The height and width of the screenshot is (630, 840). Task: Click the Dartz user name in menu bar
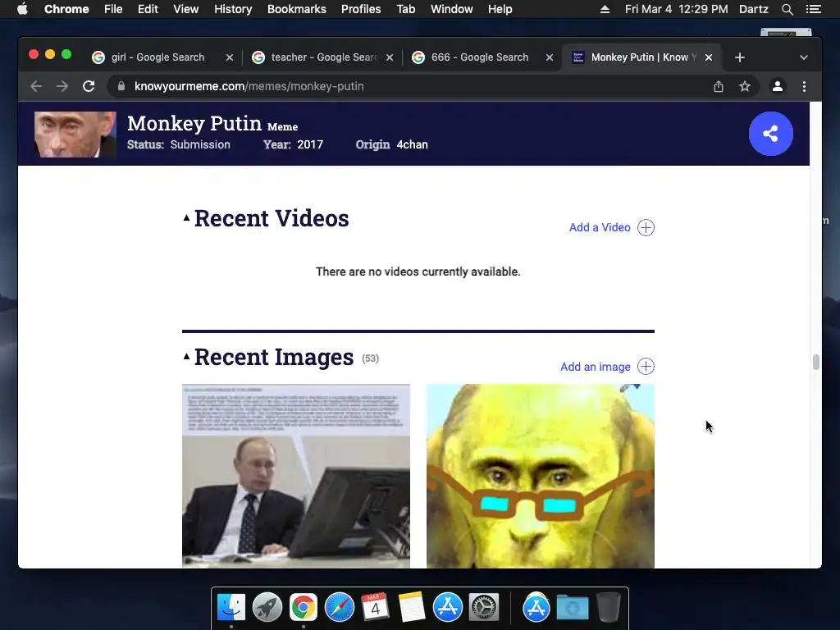(x=753, y=9)
